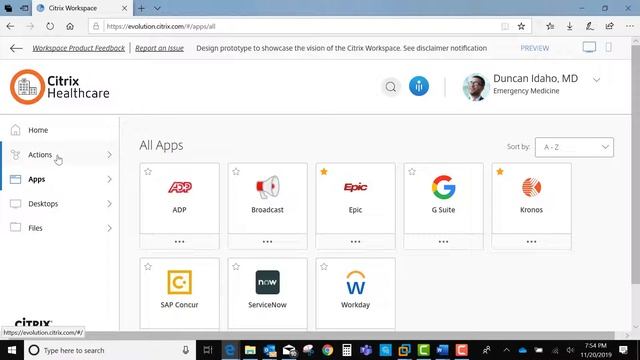Favorite the Broadcast app star

click(236, 172)
